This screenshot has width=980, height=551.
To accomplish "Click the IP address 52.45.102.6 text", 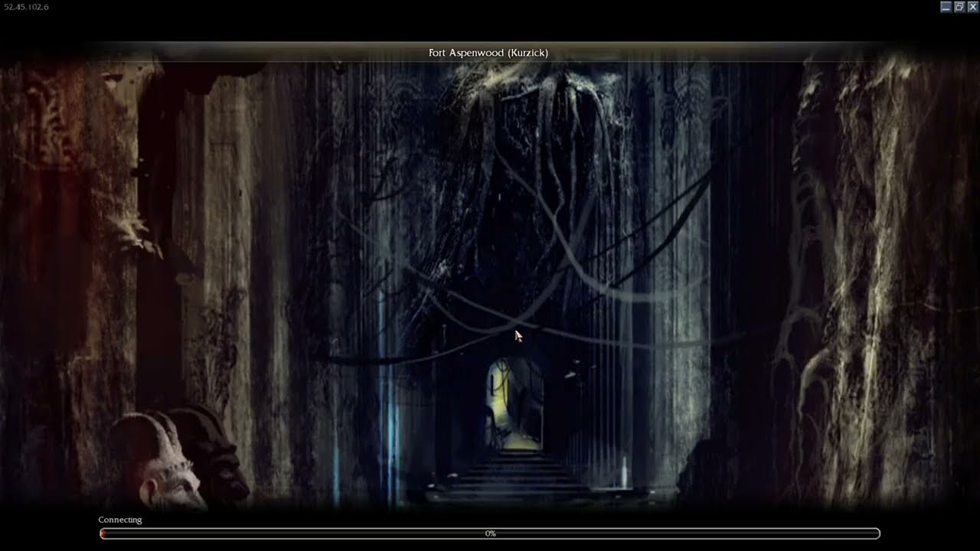I will tap(27, 7).
